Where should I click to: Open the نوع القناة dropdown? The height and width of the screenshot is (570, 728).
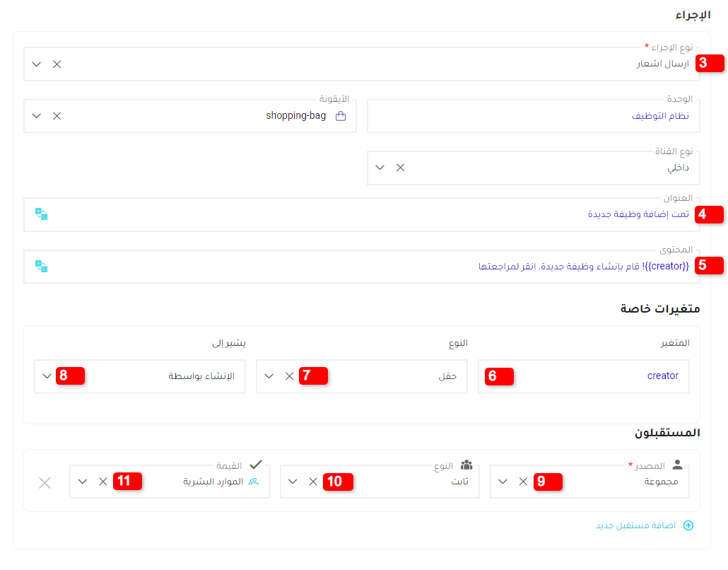380,168
